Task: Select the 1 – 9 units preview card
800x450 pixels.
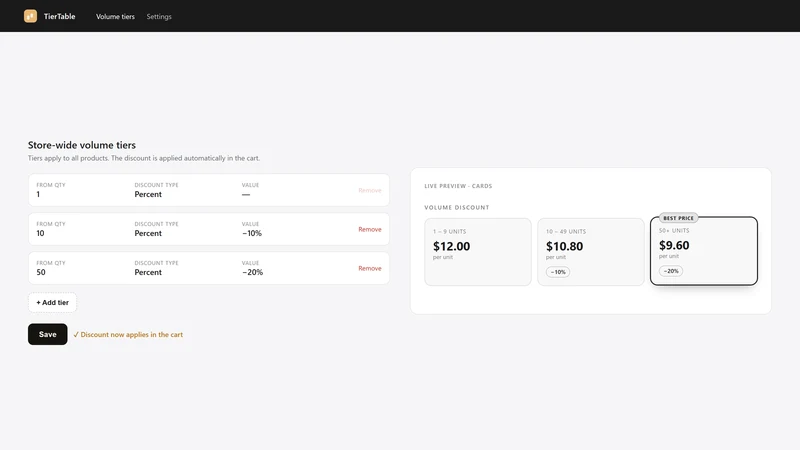Action: point(478,252)
